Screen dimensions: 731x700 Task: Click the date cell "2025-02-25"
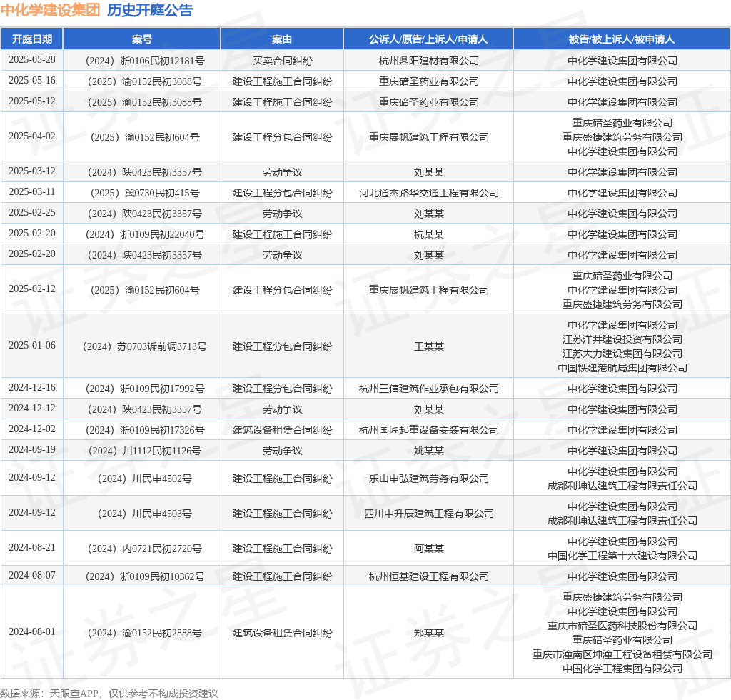click(x=31, y=212)
